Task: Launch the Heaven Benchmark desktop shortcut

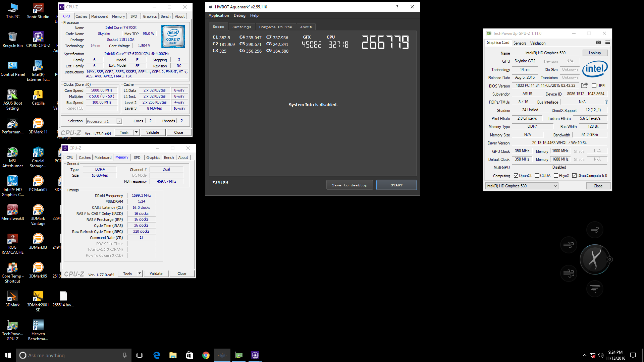Action: 38,330
